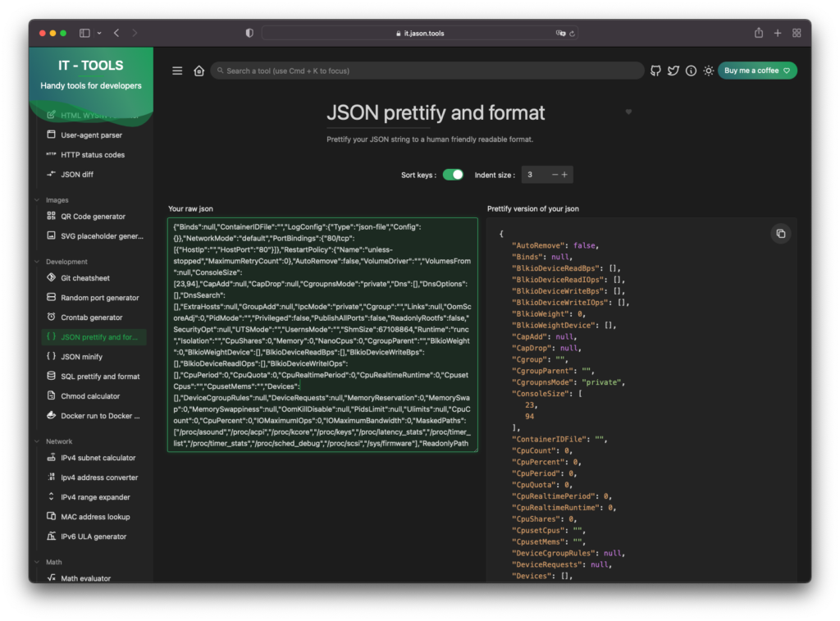Open new tab with plus icon
The width and height of the screenshot is (840, 621).
click(778, 33)
